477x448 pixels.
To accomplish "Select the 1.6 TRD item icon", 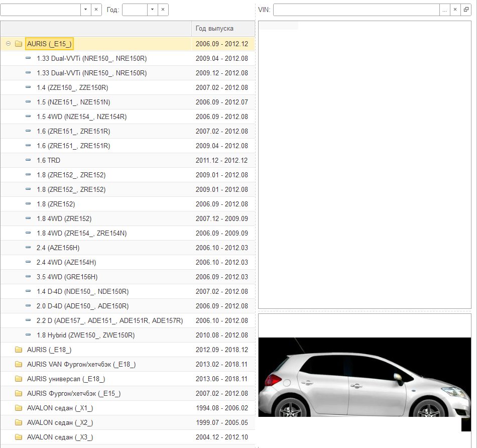I will pos(28,160).
